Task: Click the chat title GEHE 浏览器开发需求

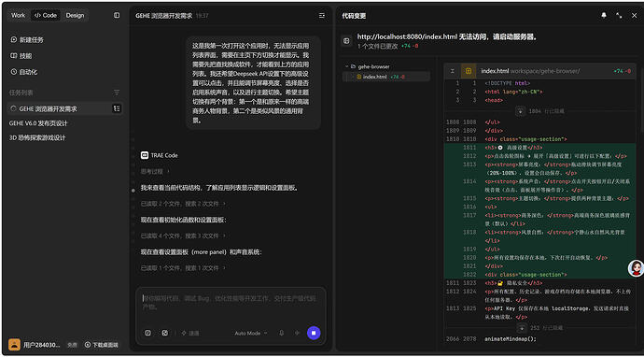Action: (163, 16)
